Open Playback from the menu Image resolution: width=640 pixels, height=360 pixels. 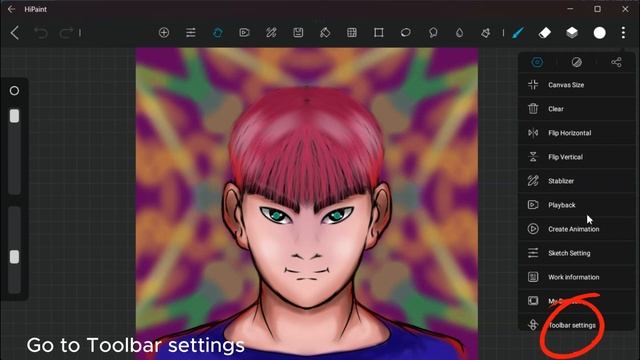(x=576, y=205)
